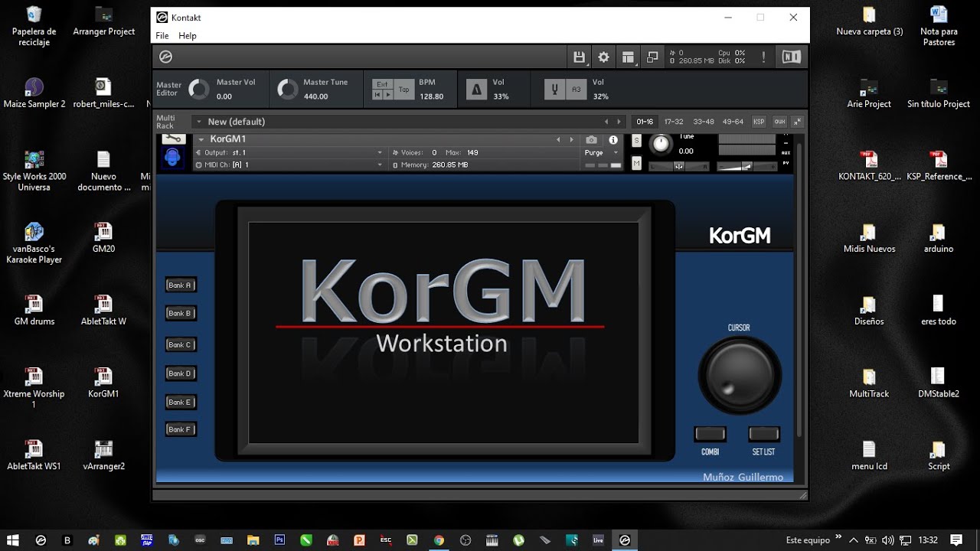Click the Master Vol knob
This screenshot has height=551, width=980.
point(198,90)
